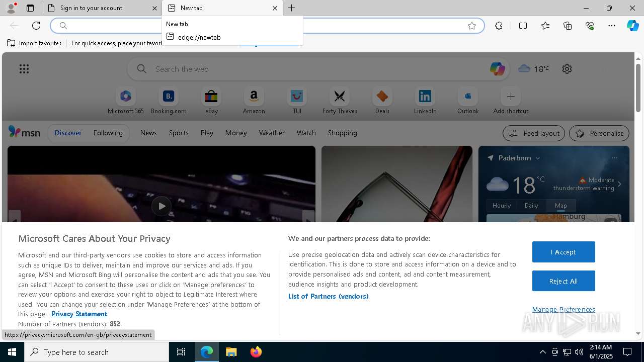
Task: Play the video in the news card
Action: [x=161, y=206]
